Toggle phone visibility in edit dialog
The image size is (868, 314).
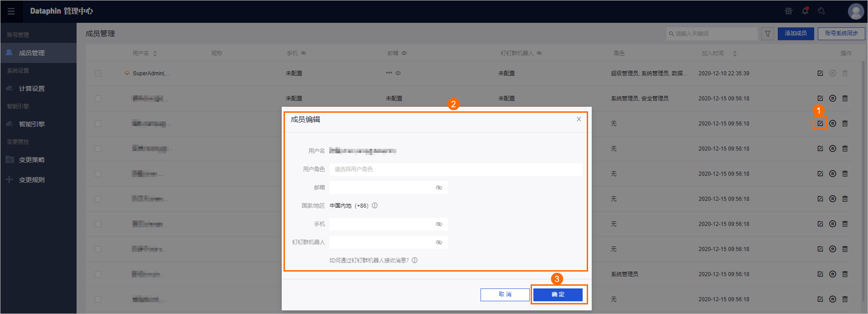tap(439, 224)
